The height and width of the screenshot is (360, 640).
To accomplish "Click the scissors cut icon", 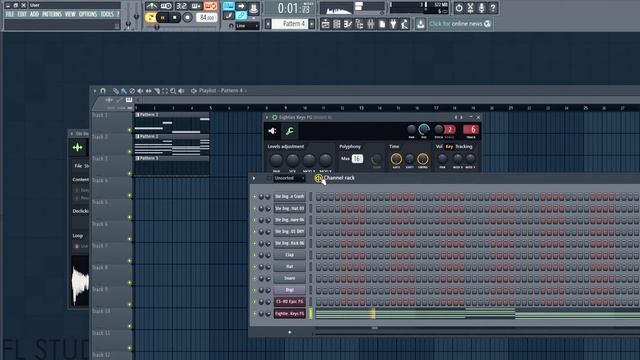I will [470, 8].
